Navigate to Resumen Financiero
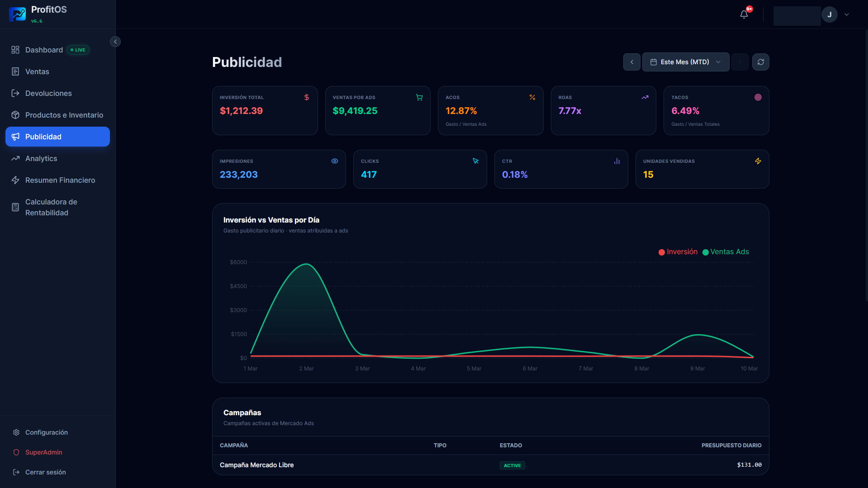The image size is (868, 488). point(60,180)
